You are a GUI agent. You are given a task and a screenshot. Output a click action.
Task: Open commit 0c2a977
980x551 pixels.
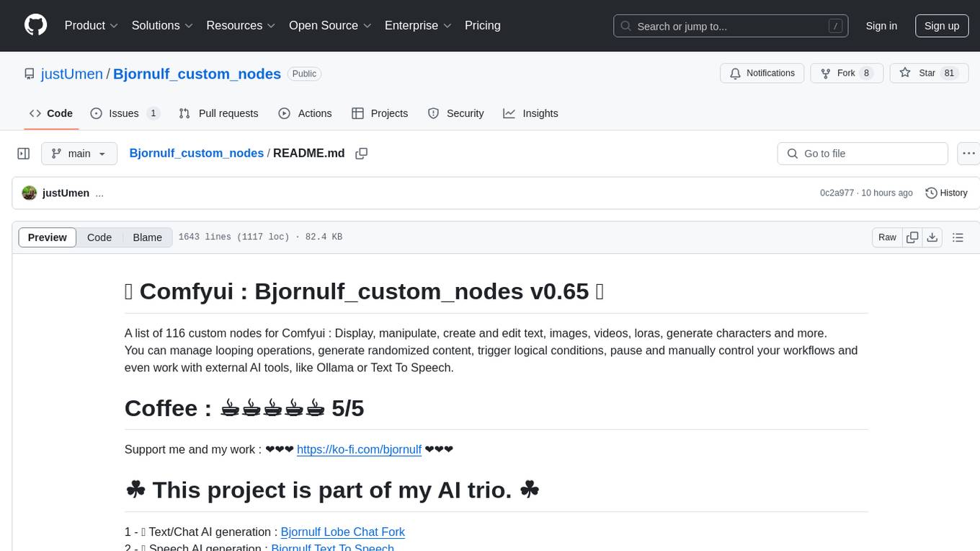pos(837,193)
